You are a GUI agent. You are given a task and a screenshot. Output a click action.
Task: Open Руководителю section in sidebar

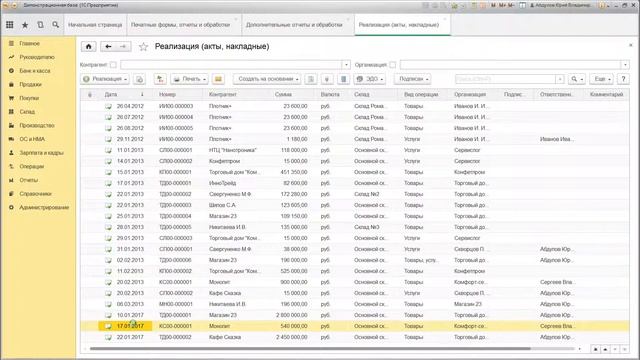pyautogui.click(x=37, y=57)
